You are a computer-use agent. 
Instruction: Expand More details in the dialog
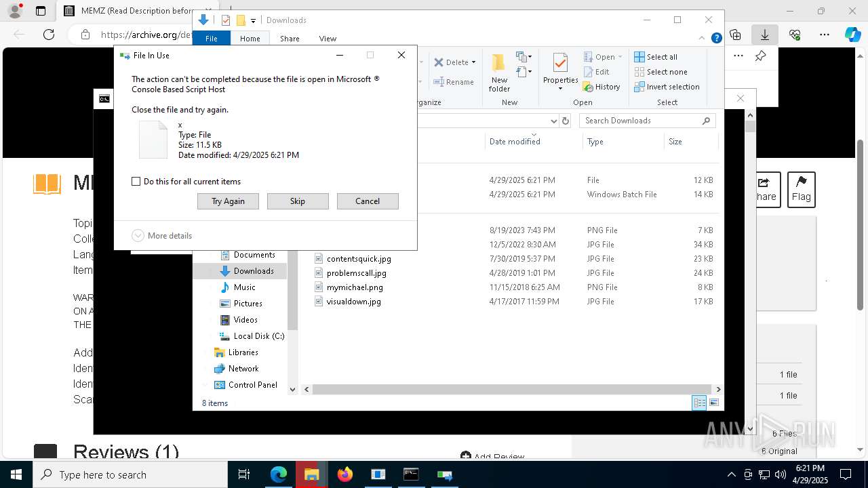(x=162, y=236)
